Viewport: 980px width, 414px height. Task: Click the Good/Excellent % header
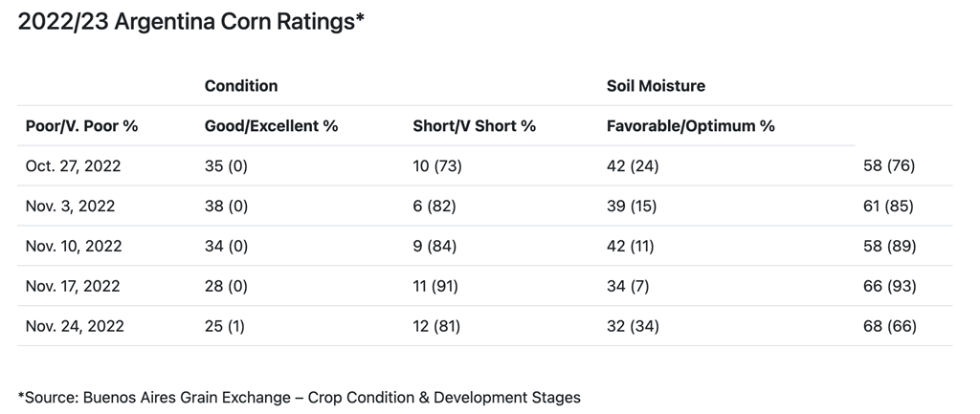[272, 126]
